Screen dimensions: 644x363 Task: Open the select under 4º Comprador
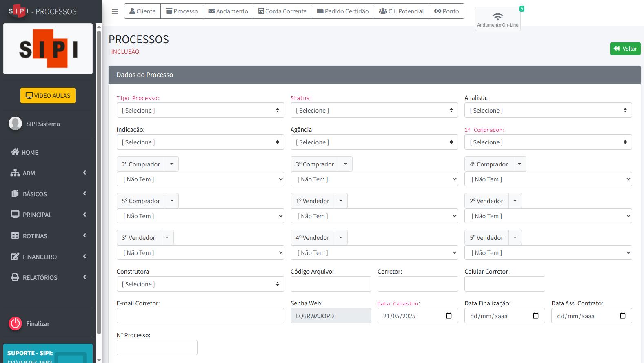tap(548, 179)
